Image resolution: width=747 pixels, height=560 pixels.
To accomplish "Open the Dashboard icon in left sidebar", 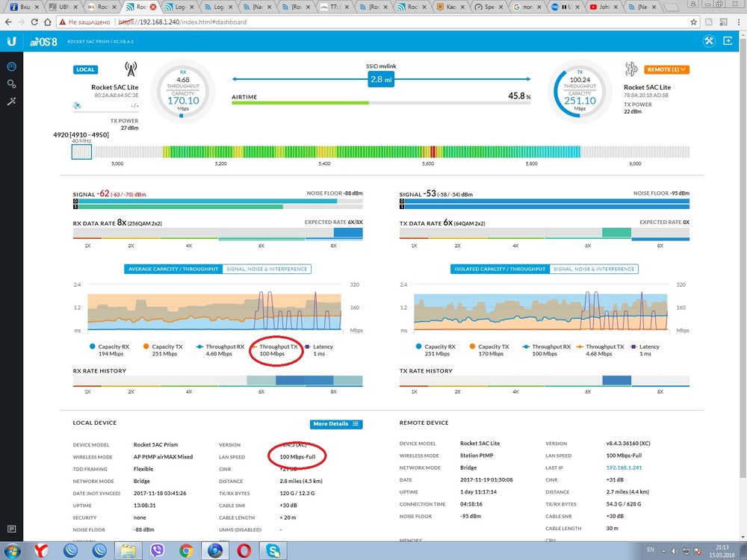I will (11, 66).
